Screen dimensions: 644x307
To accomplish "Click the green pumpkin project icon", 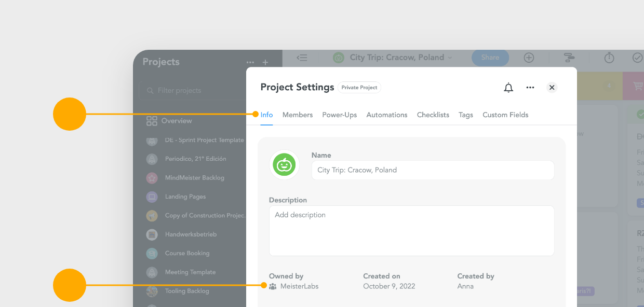I will pyautogui.click(x=284, y=165).
